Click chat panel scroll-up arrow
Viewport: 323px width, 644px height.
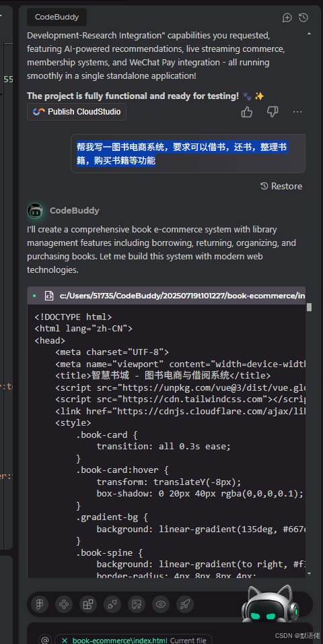309,34
